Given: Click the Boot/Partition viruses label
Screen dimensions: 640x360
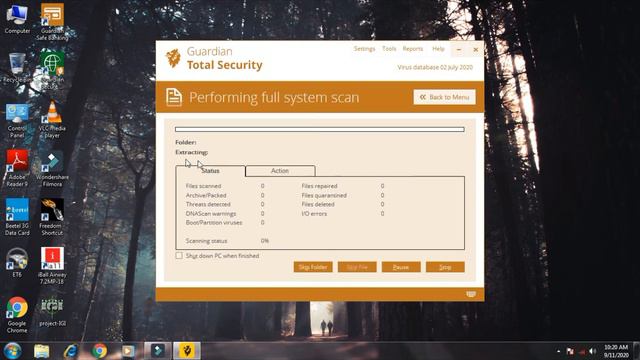Looking at the screenshot, I should [214, 222].
